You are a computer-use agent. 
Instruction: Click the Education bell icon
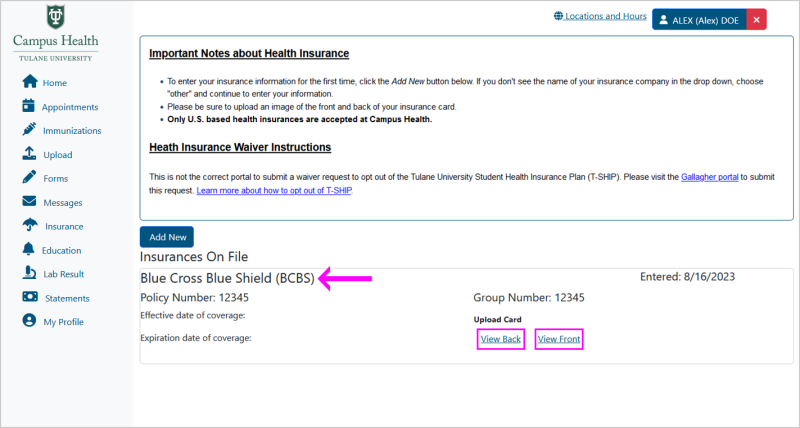pos(29,249)
